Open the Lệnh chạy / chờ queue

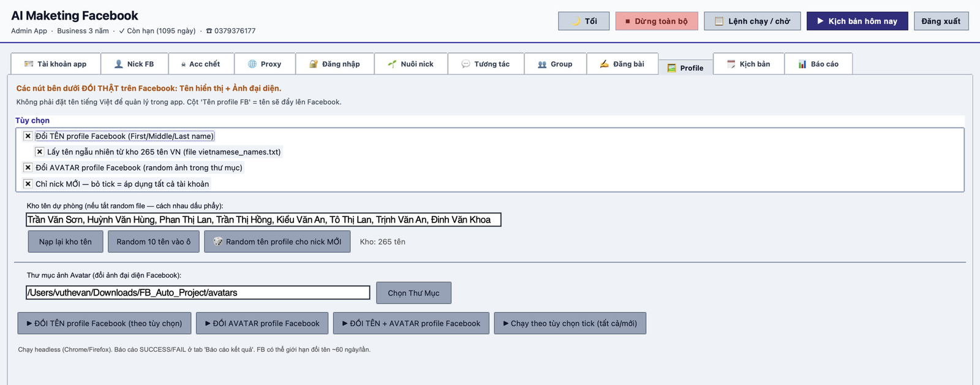point(752,21)
